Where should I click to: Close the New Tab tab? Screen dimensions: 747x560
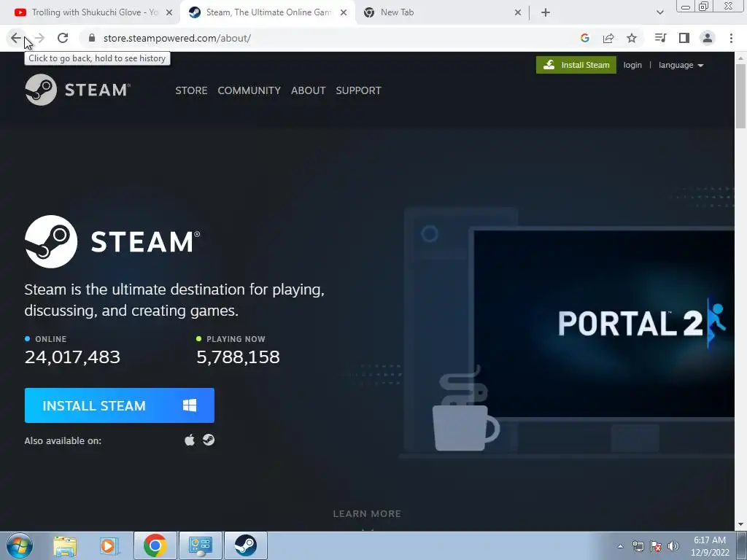point(518,12)
